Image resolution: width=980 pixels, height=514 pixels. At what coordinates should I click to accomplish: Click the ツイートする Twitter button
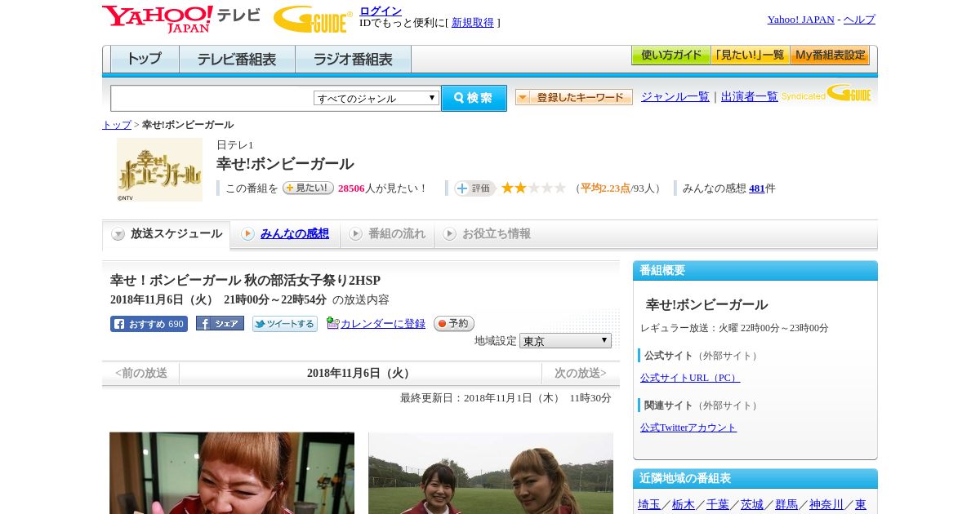pos(285,324)
